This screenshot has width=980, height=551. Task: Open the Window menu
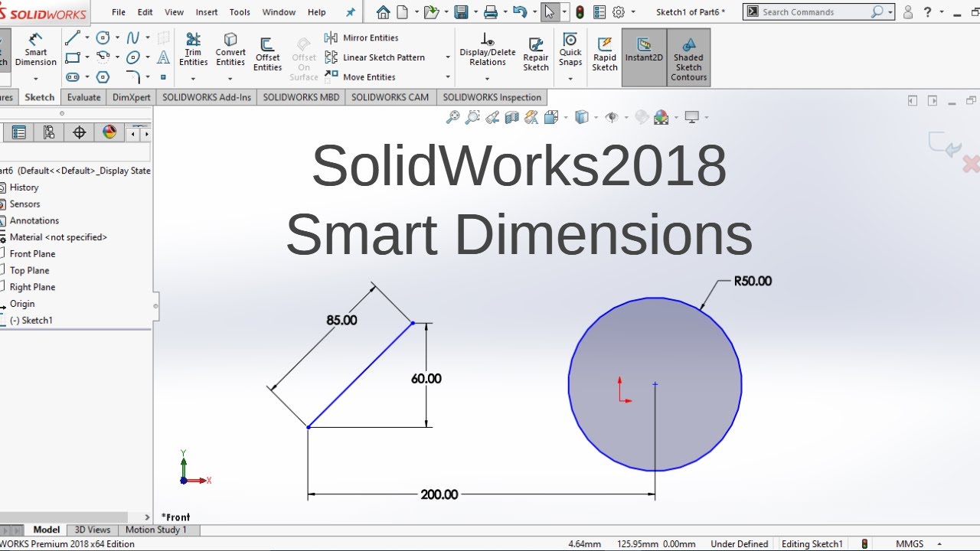(x=279, y=12)
